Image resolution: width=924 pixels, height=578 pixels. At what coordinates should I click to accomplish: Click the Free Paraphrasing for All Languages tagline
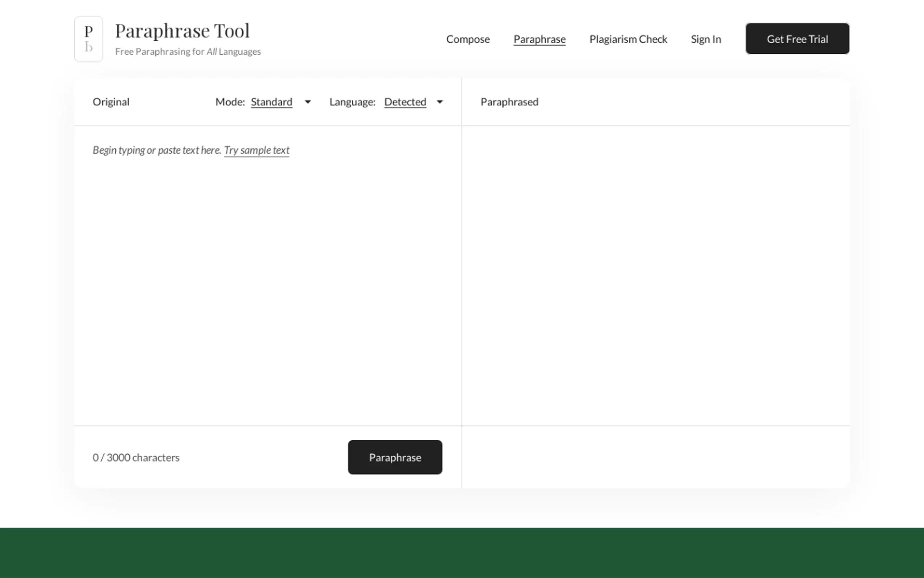[188, 52]
